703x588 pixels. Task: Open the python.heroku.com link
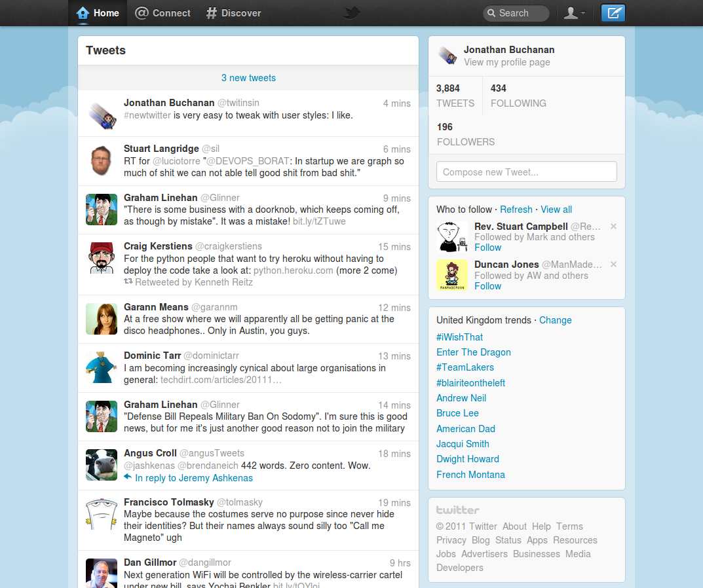294,270
